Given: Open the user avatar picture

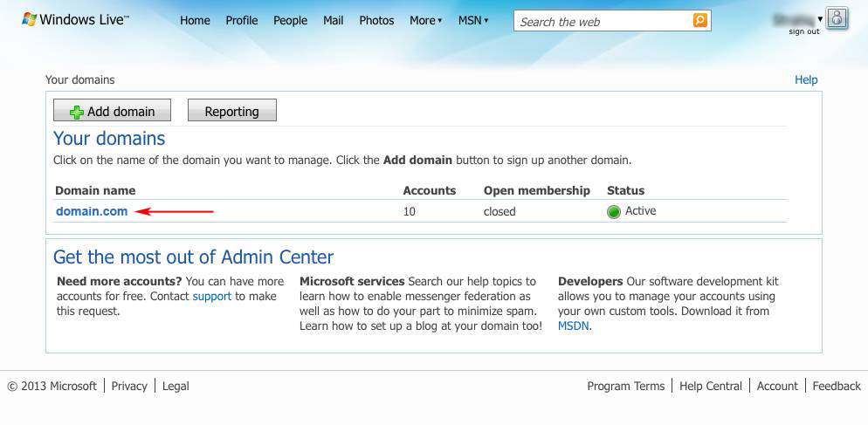Looking at the screenshot, I should 837,17.
